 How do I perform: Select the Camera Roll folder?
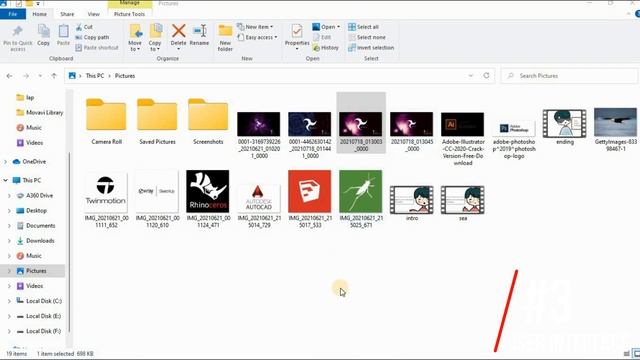[x=106, y=121]
